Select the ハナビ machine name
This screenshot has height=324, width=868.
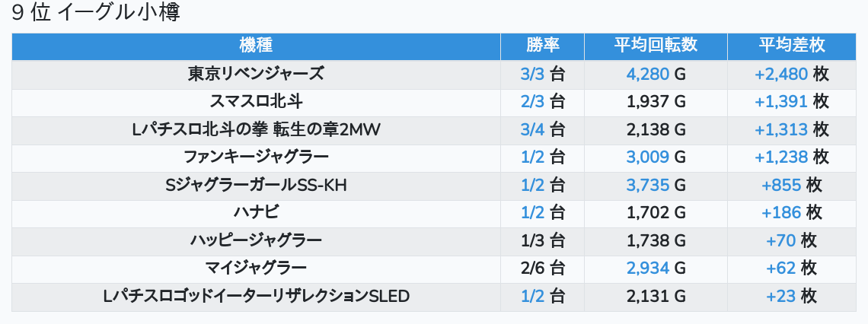click(x=256, y=212)
